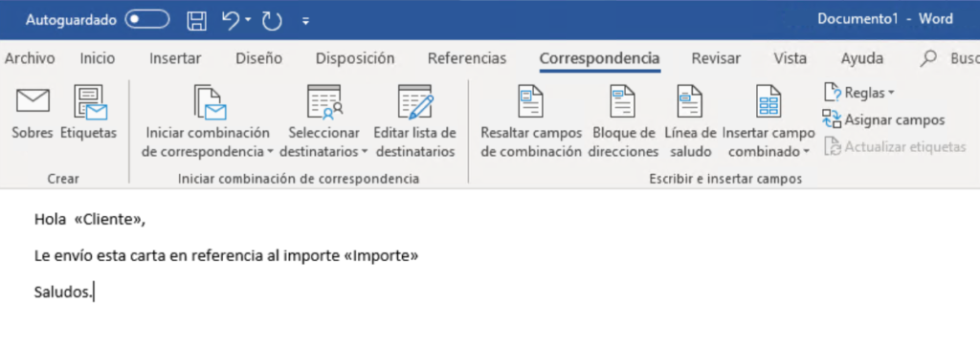Click the «Importe» merge field in the document
The width and height of the screenshot is (980, 347).
coord(381,256)
